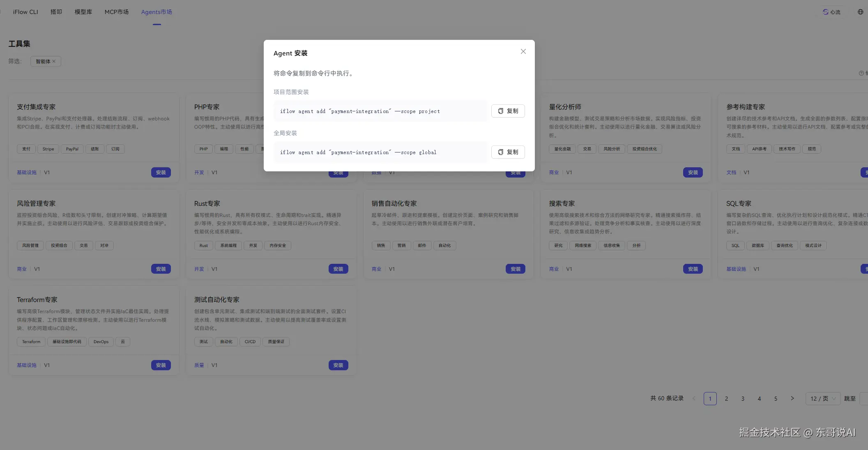
Task: Jump to page 3 in pagination
Action: (x=743, y=398)
